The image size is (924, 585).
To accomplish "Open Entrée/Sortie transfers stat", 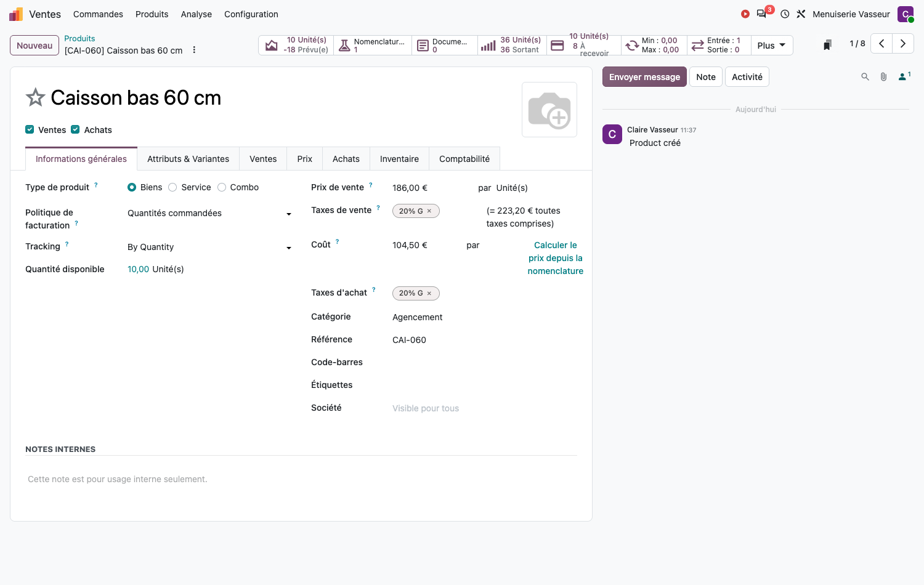I will click(719, 45).
